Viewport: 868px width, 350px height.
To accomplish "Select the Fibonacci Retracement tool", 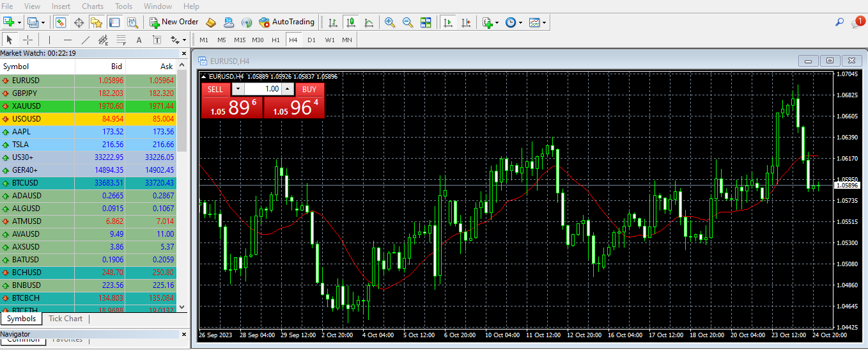I will (121, 40).
